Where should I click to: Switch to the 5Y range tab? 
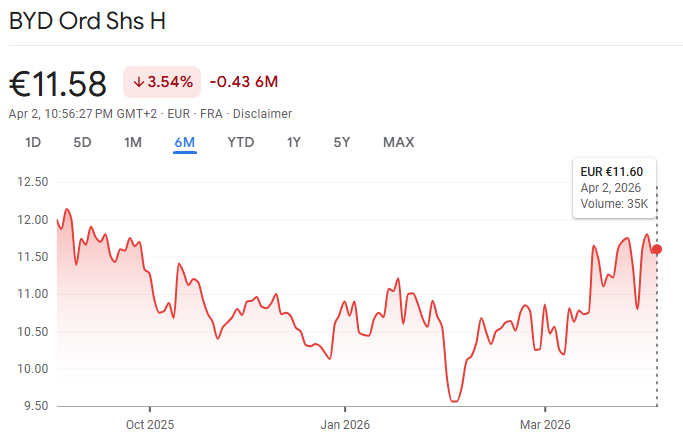(342, 142)
